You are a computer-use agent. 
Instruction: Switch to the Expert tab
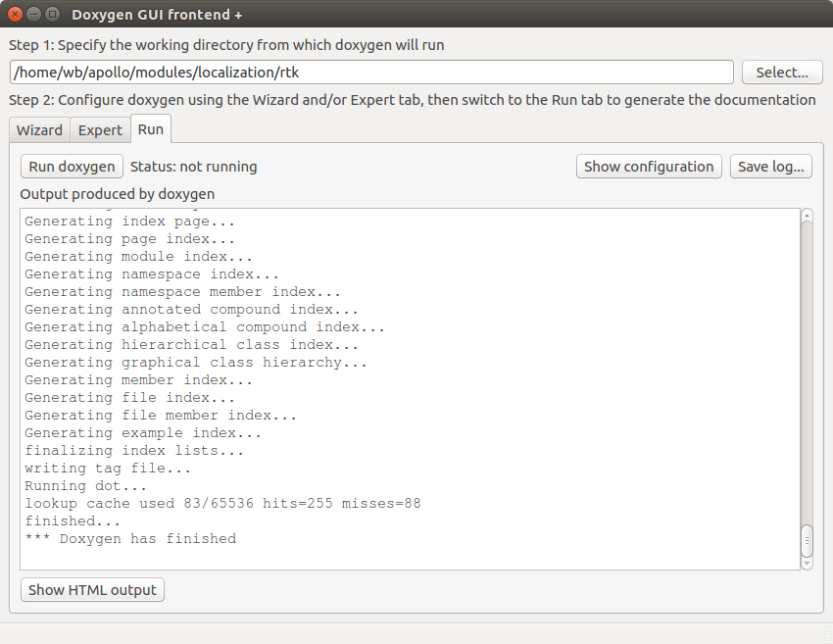click(x=100, y=130)
